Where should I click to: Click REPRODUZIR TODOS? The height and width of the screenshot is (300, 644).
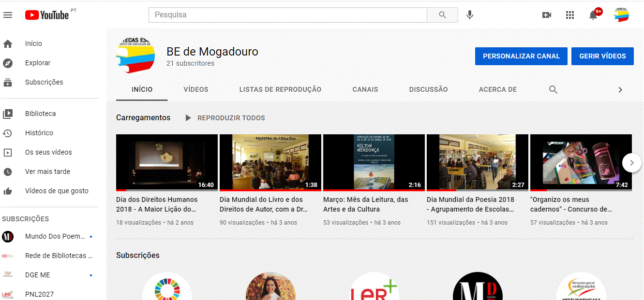225,118
